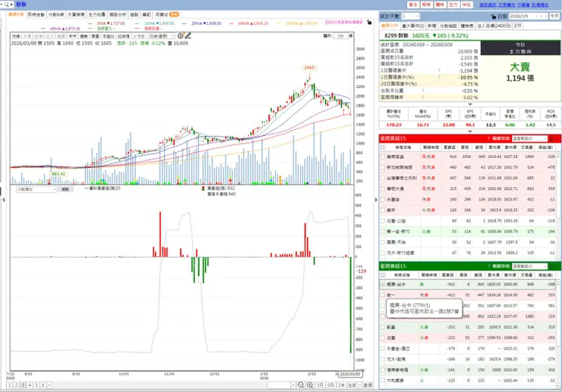Viewport: 562px width, 392px height.
Task: Open the 統計天數 dropdown
Action: 410,17
